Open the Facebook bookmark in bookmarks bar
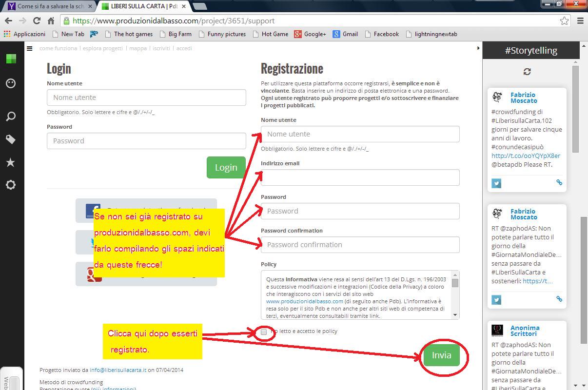 tap(381, 34)
